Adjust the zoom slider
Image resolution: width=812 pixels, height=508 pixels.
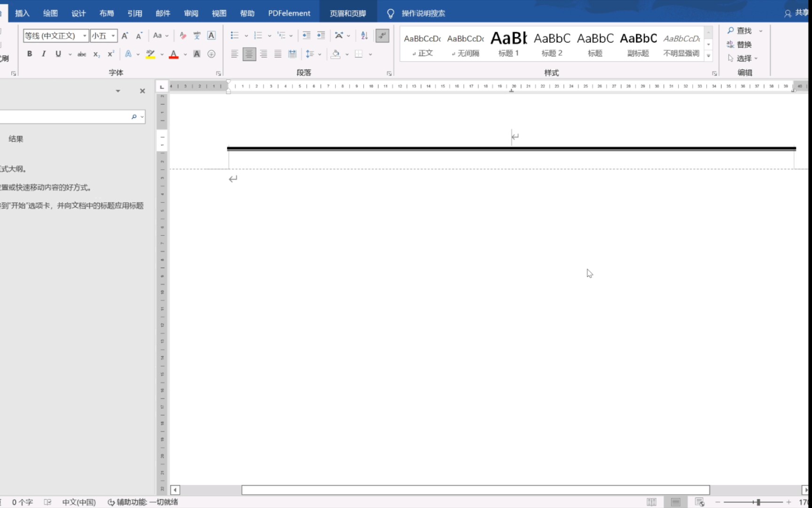(758, 502)
